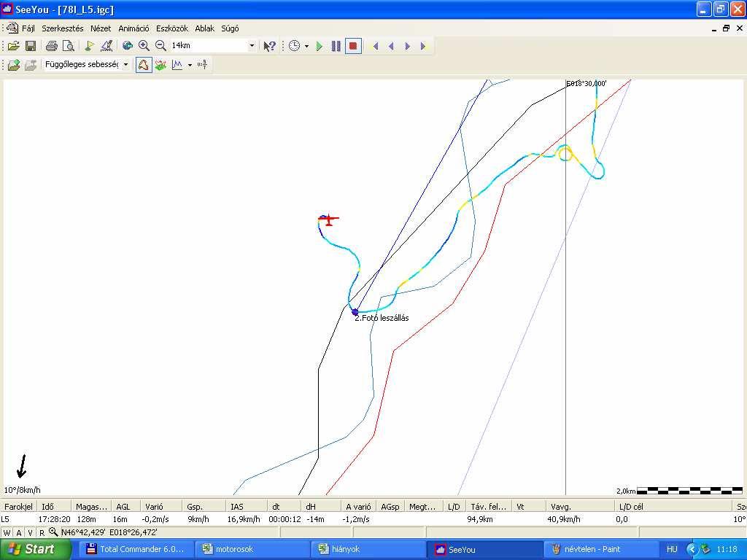Click the looped thermal circle on the track
The image size is (747, 560).
coord(565,154)
